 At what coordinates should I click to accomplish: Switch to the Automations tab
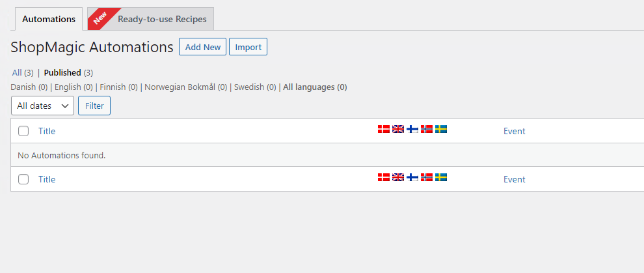click(x=49, y=19)
